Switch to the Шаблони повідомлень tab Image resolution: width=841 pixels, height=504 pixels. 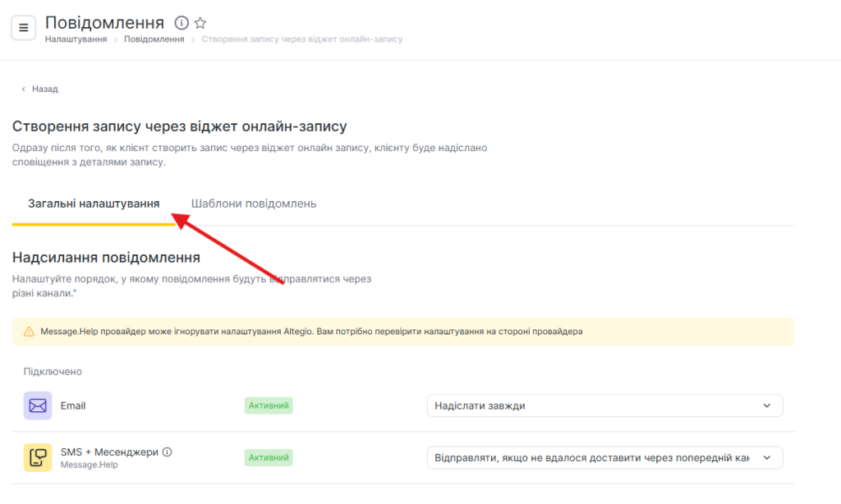[x=254, y=204]
